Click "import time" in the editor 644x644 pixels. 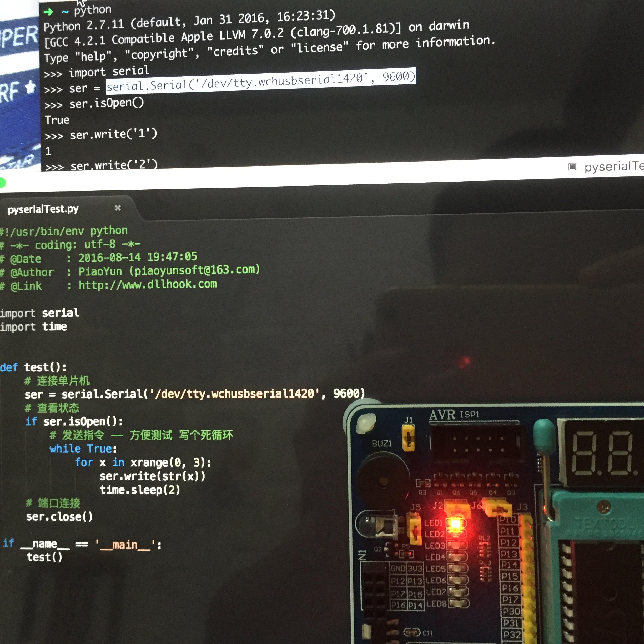coord(33,327)
